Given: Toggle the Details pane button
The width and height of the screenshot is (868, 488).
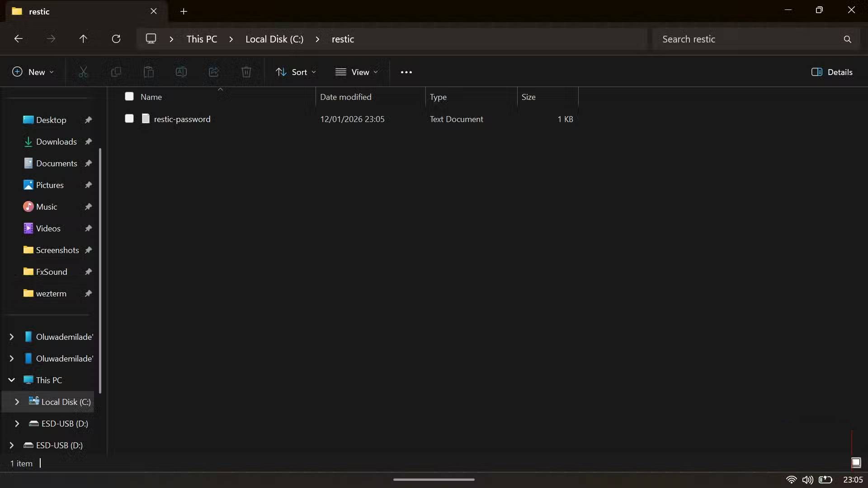Looking at the screenshot, I should (x=832, y=72).
